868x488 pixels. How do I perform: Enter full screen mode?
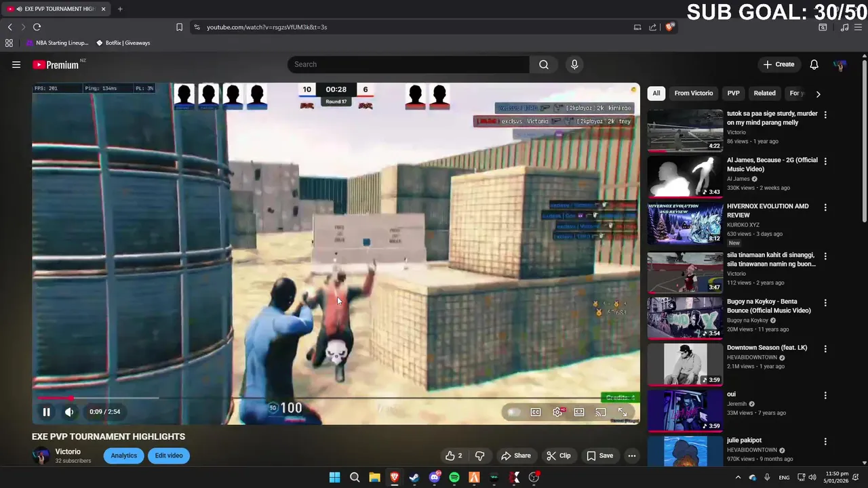[623, 412]
